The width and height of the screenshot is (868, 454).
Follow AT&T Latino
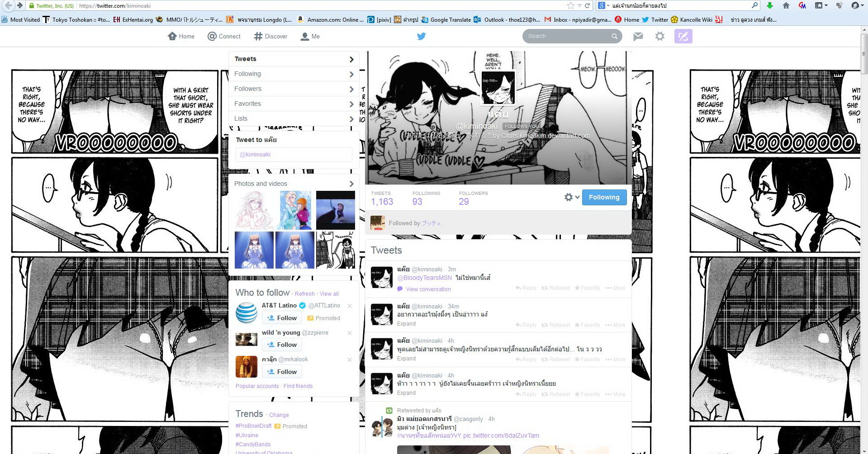[x=282, y=318]
